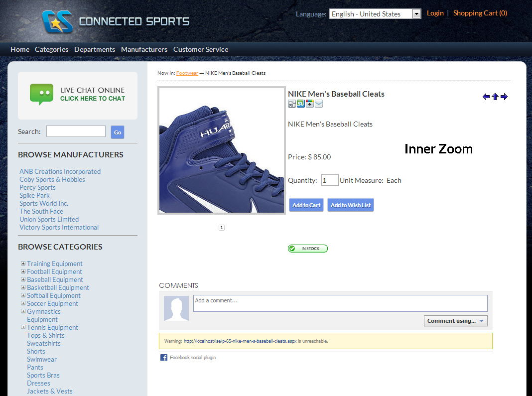The width and height of the screenshot is (532, 396).
Task: Click the Add to Cart button
Action: click(x=306, y=205)
